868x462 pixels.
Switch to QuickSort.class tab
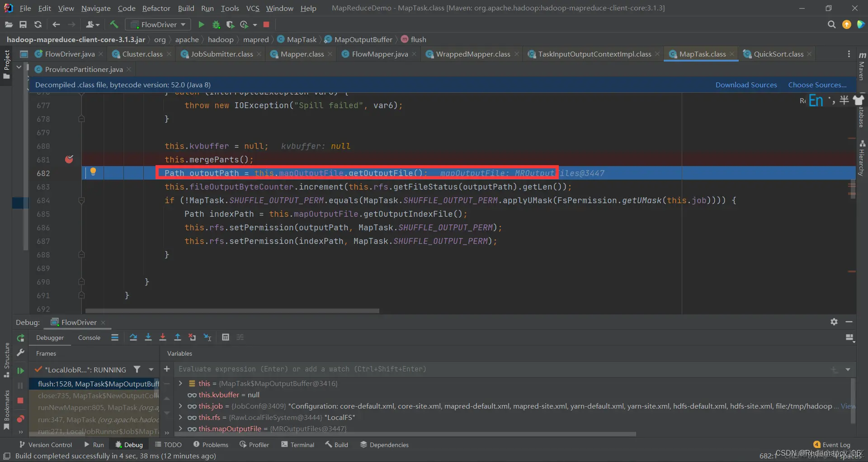click(x=778, y=54)
